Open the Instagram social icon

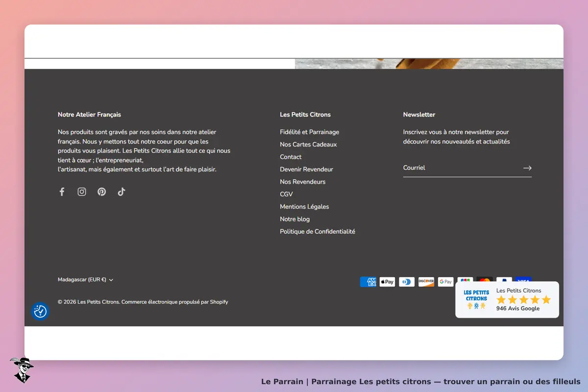point(82,192)
